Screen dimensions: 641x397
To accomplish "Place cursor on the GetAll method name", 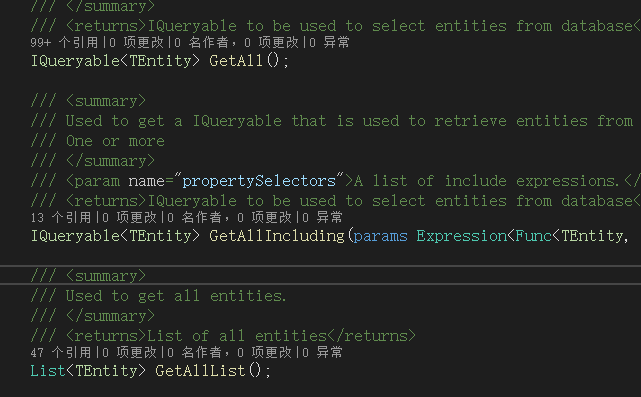I will pos(236,61).
